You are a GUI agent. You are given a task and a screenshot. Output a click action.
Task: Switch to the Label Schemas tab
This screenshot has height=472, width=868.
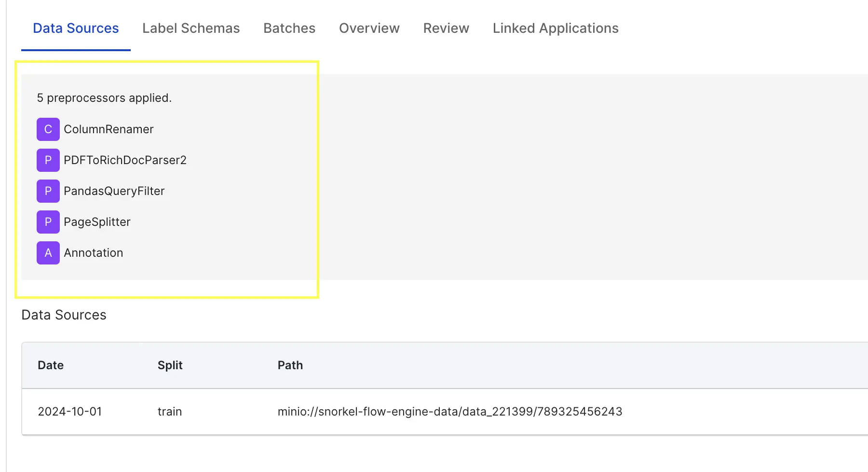click(191, 28)
